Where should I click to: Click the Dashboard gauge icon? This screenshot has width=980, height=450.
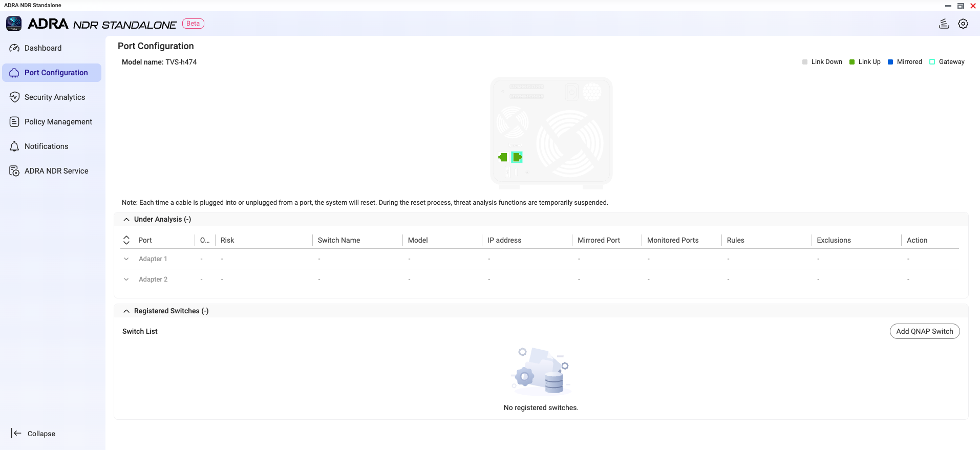(x=14, y=48)
